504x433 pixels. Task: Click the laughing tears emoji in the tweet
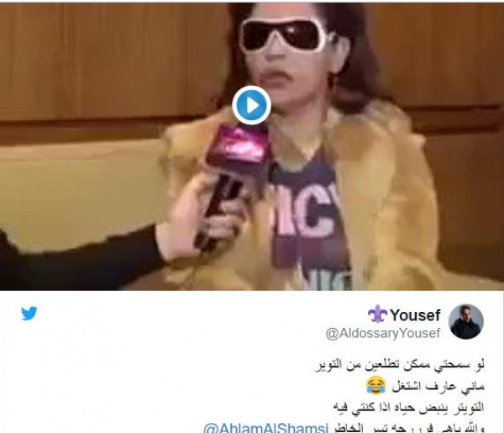coord(376,386)
